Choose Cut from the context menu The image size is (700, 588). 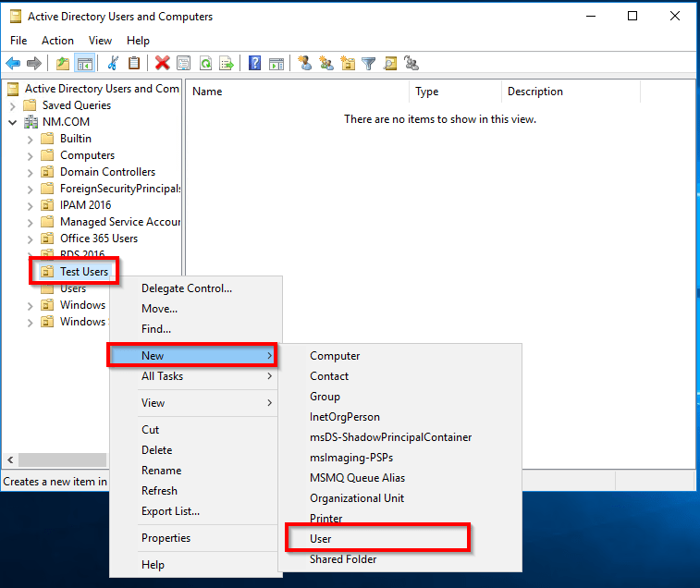[196, 430]
